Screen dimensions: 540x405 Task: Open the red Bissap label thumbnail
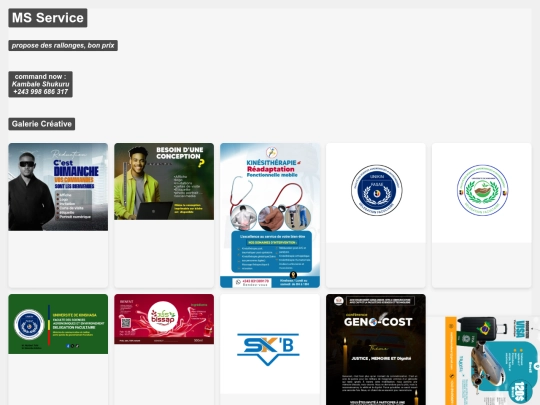click(164, 319)
